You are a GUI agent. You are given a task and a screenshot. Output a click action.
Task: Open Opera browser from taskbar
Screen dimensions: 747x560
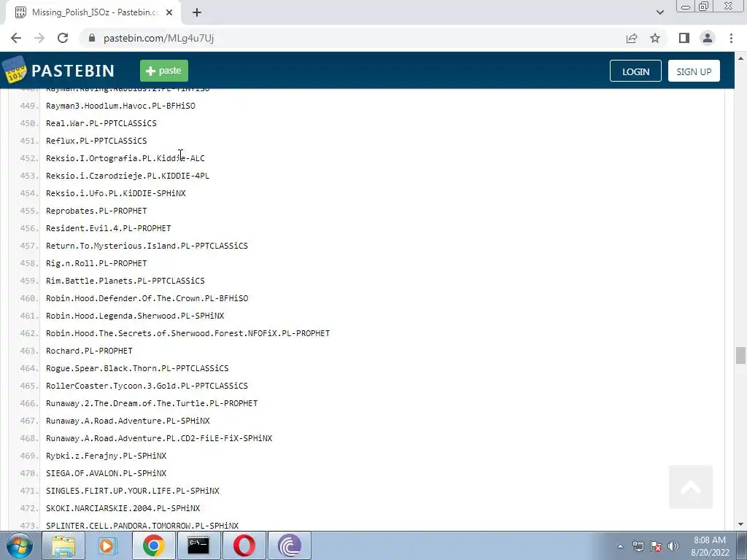(244, 545)
